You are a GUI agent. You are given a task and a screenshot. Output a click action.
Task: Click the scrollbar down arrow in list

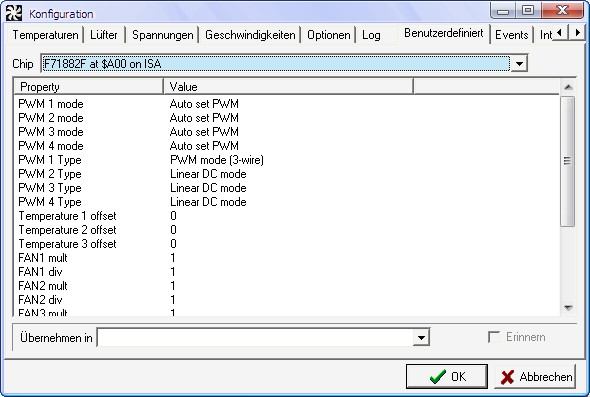pos(568,308)
